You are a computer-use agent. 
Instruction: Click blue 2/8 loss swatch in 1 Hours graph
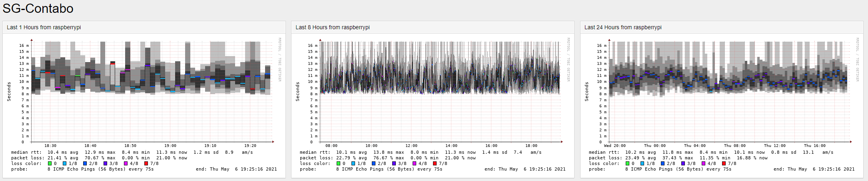click(x=85, y=163)
